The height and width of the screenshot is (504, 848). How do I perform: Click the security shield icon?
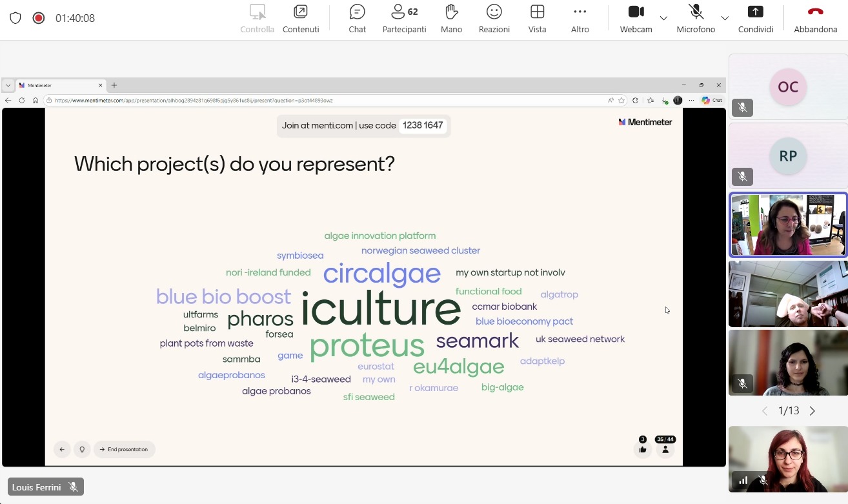[15, 18]
